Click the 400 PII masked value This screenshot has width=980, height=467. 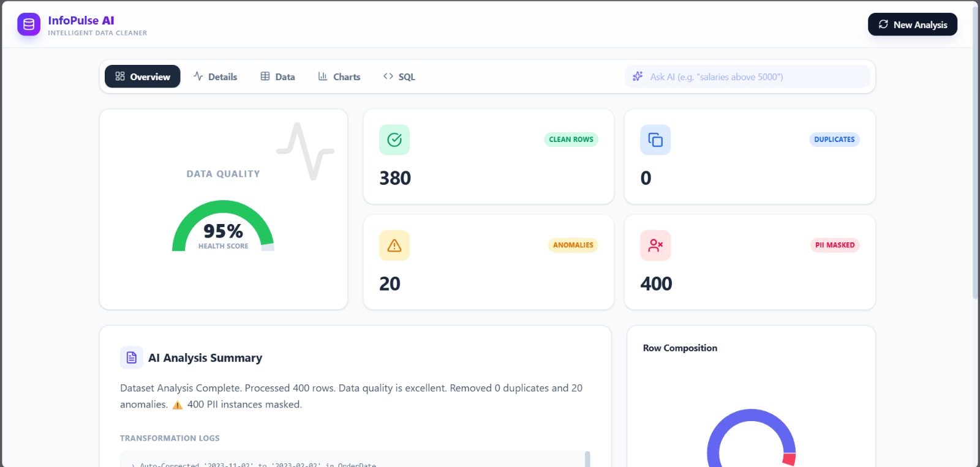coord(656,284)
